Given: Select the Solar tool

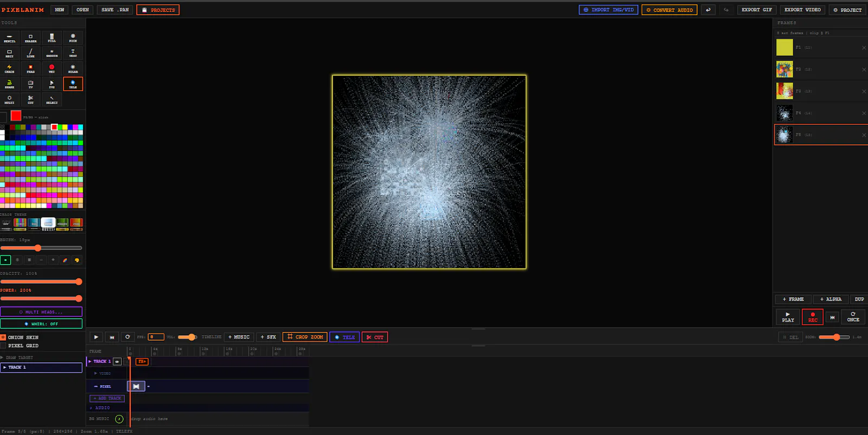Looking at the screenshot, I should click(73, 69).
